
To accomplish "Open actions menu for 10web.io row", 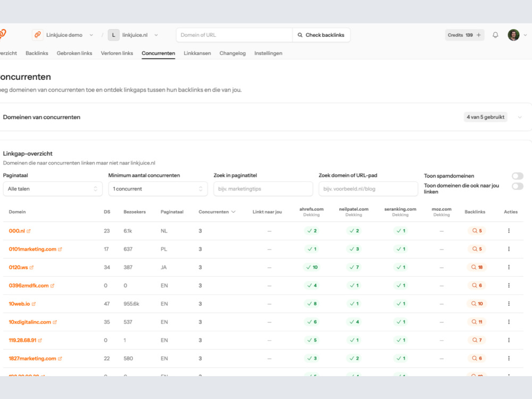I will click(509, 304).
